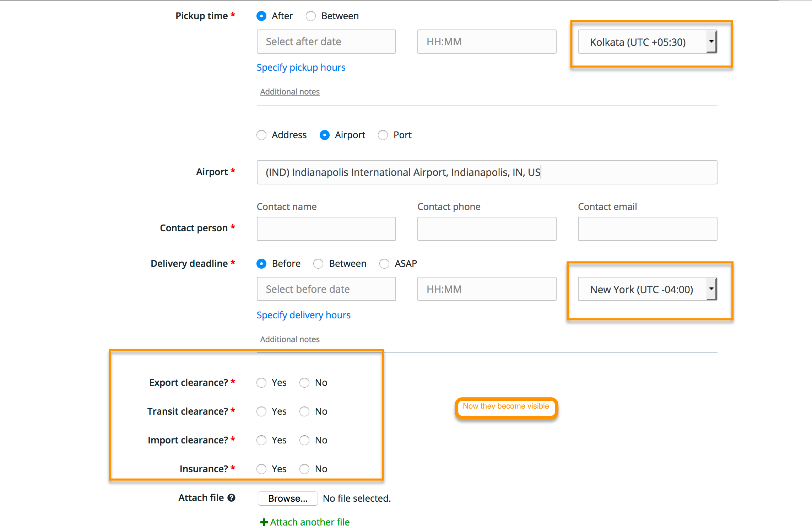This screenshot has width=812, height=528.
Task: Click the Contact email input field
Action: tap(647, 229)
